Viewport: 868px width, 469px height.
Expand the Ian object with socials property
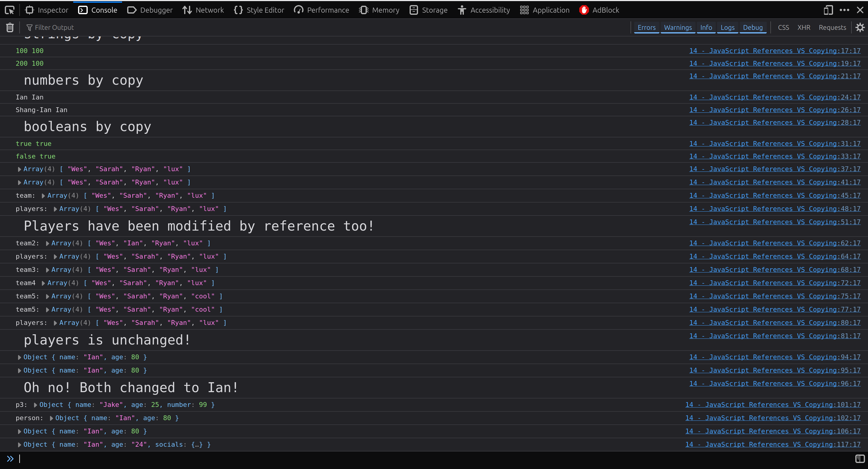(x=19, y=444)
